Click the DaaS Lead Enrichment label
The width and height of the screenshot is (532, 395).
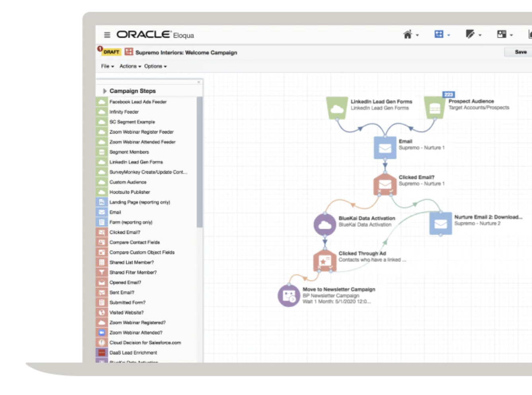point(133,352)
